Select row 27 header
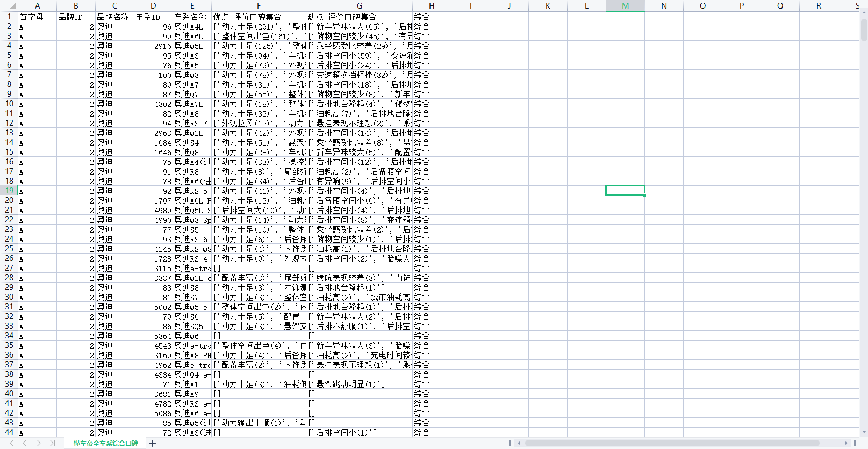 (x=9, y=268)
